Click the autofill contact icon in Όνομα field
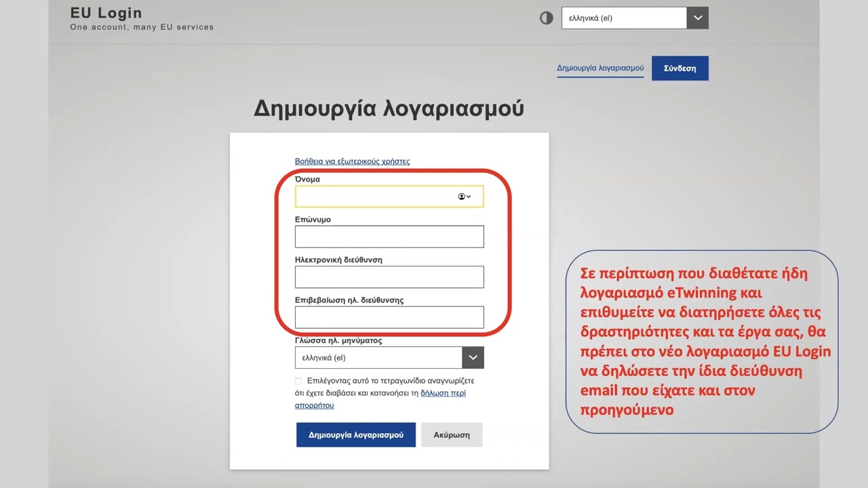868x488 pixels. [465, 197]
